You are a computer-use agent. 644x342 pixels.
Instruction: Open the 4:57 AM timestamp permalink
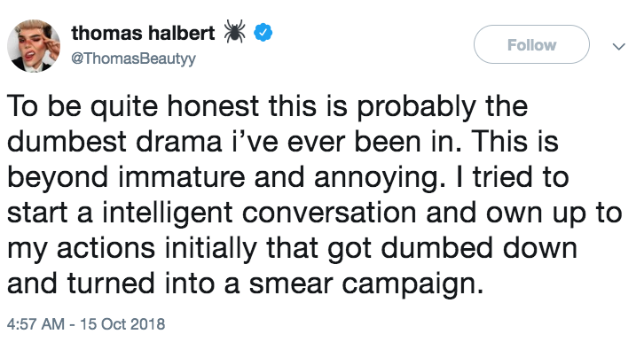coord(35,324)
